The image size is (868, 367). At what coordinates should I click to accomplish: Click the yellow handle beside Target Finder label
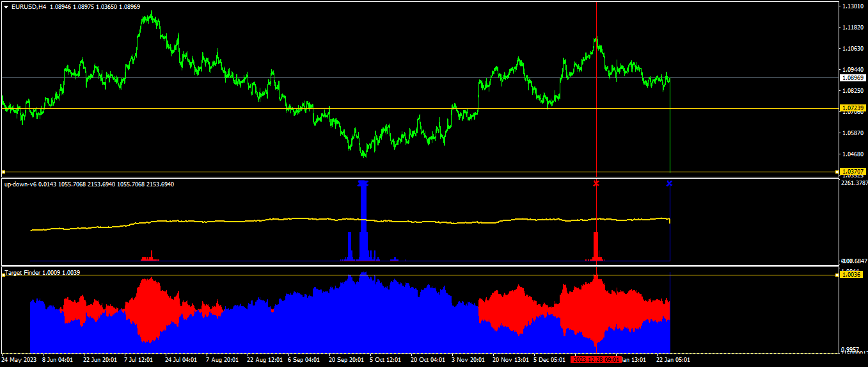pos(3,275)
